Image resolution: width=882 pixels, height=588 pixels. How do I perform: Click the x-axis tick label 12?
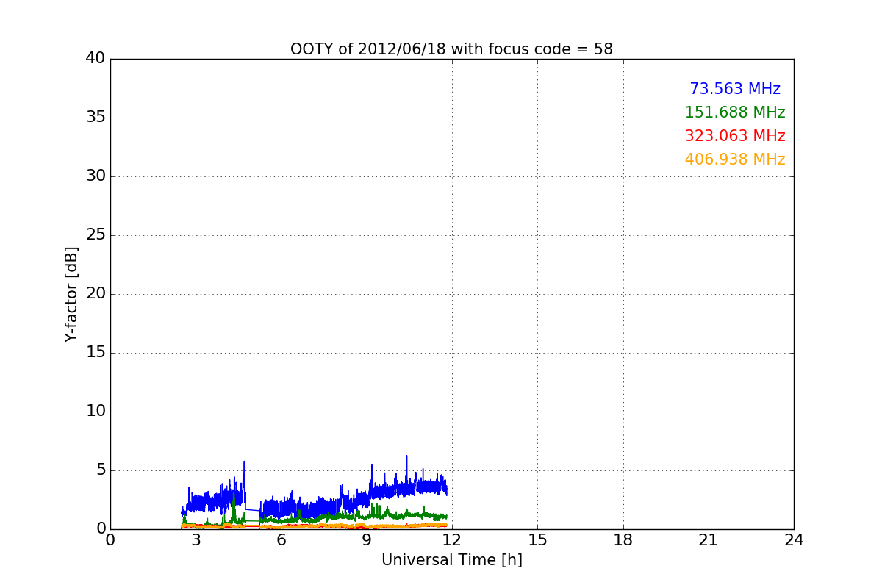452,540
